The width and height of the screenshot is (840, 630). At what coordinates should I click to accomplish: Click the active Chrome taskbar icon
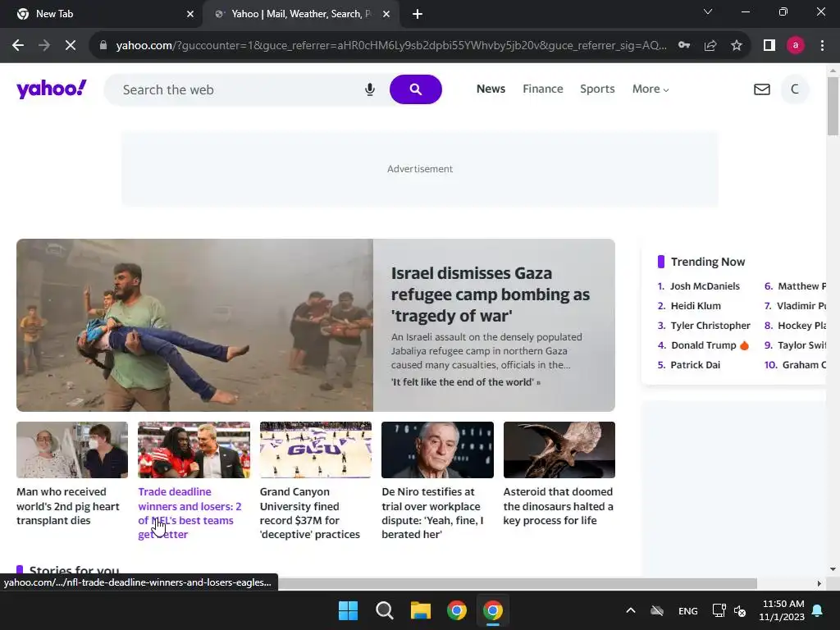coord(493,610)
